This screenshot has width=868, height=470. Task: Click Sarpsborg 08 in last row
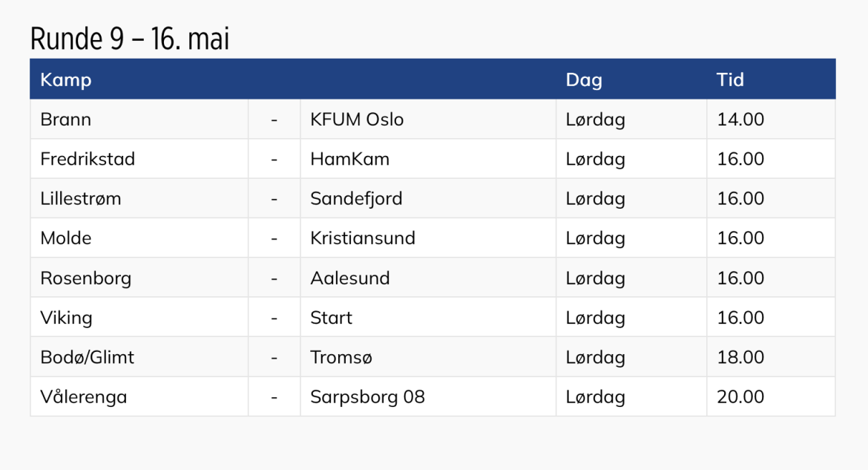[367, 397]
